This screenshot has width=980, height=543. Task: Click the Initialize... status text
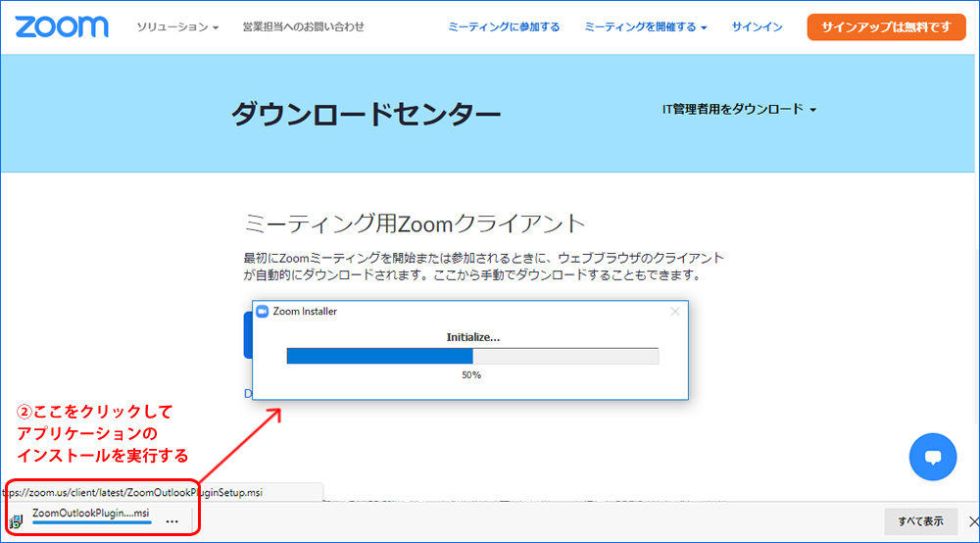coord(472,337)
